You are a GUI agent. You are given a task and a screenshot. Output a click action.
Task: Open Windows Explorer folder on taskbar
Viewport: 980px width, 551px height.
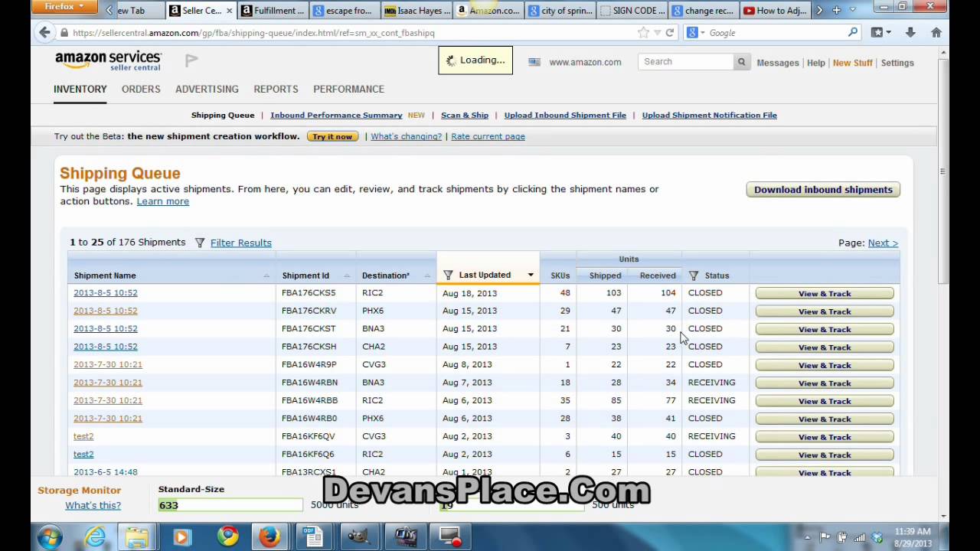[x=138, y=537]
